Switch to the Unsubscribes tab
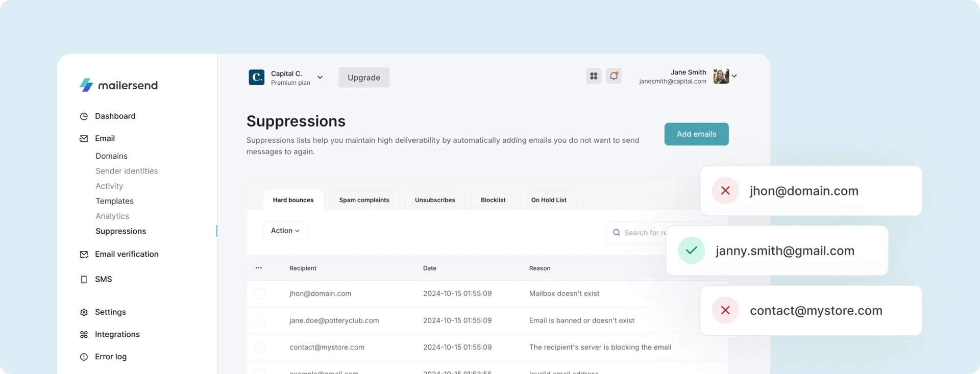This screenshot has height=374, width=980. [435, 200]
